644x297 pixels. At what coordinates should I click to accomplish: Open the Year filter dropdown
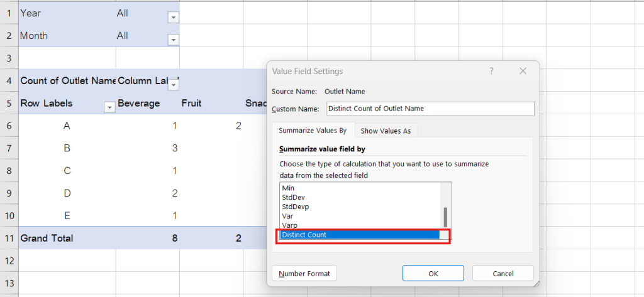[174, 18]
